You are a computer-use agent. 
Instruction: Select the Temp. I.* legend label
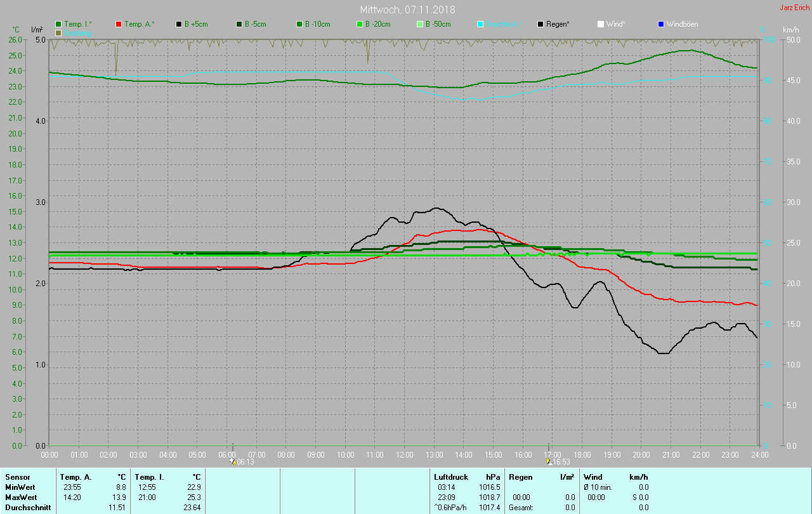(x=78, y=24)
